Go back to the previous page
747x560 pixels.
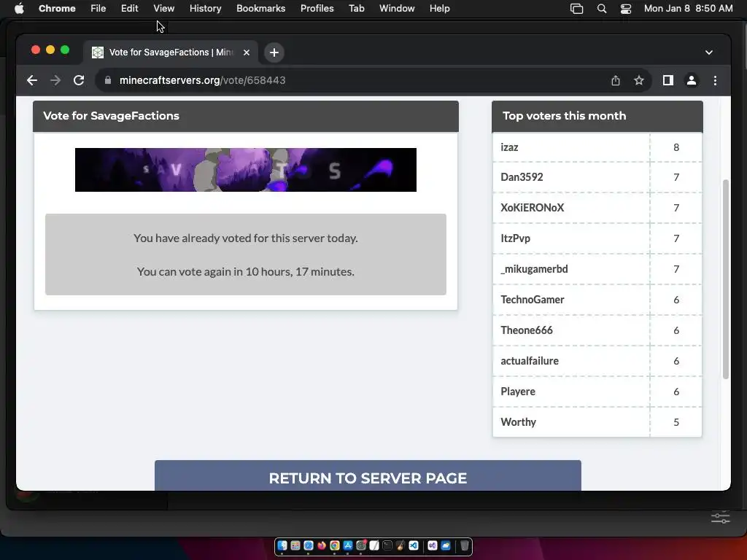click(x=32, y=80)
